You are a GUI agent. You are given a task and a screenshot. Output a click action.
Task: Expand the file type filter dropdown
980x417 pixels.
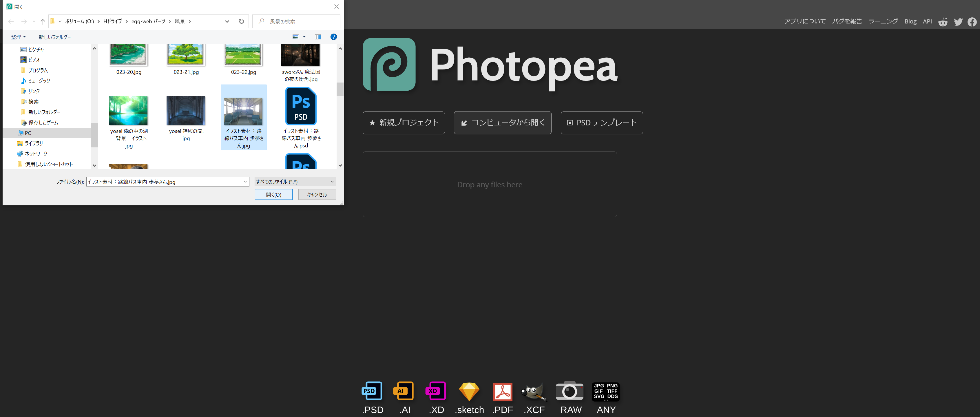(295, 182)
